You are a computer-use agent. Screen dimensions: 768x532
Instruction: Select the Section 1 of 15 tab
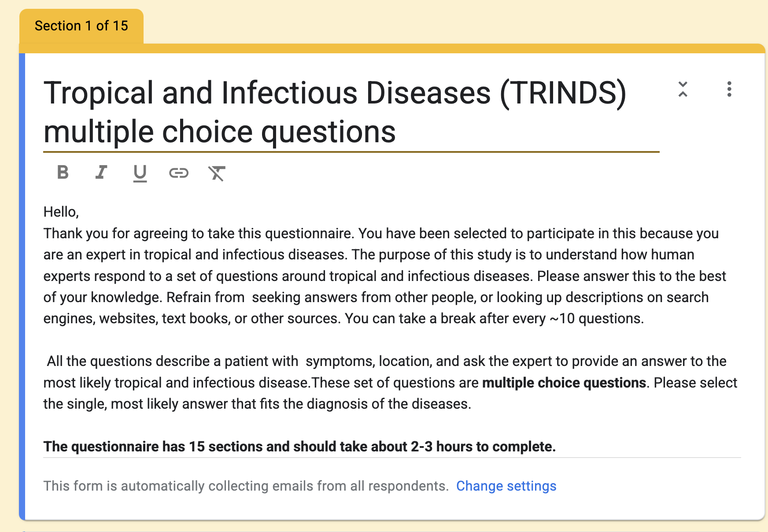point(81,26)
